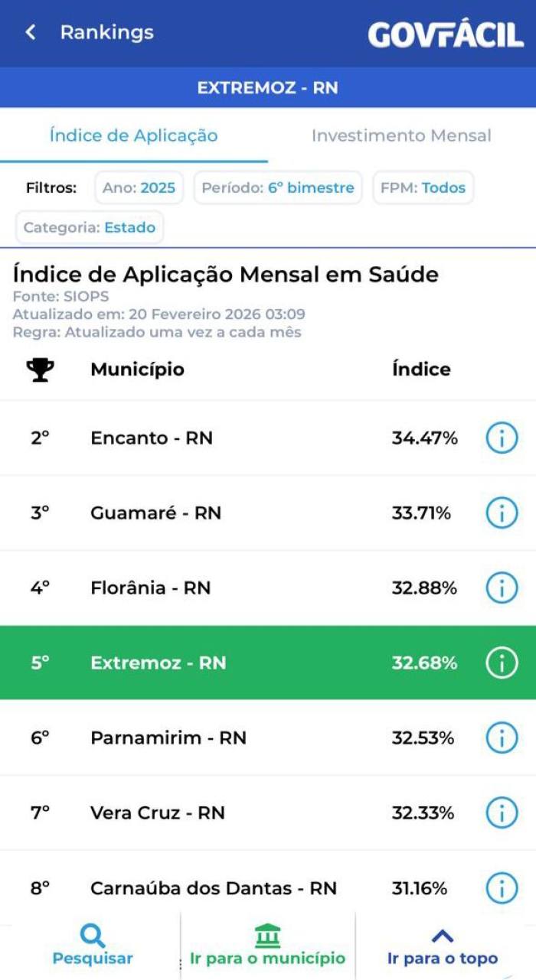Open the FPM Todos filter

423,188
